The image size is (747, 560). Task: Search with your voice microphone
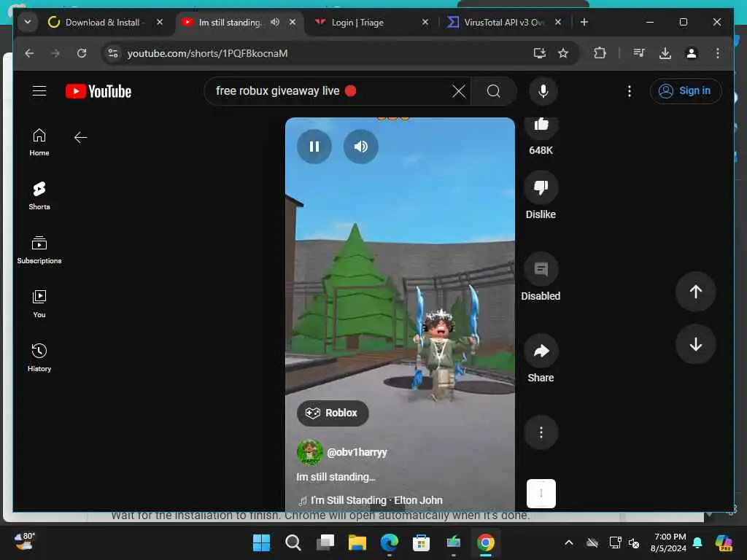coord(543,91)
